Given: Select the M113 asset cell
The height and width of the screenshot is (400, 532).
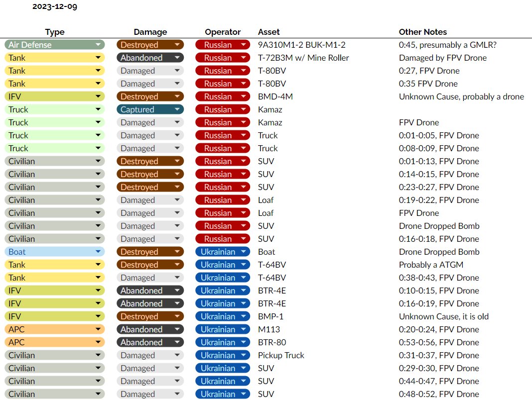Looking at the screenshot, I should point(268,329).
